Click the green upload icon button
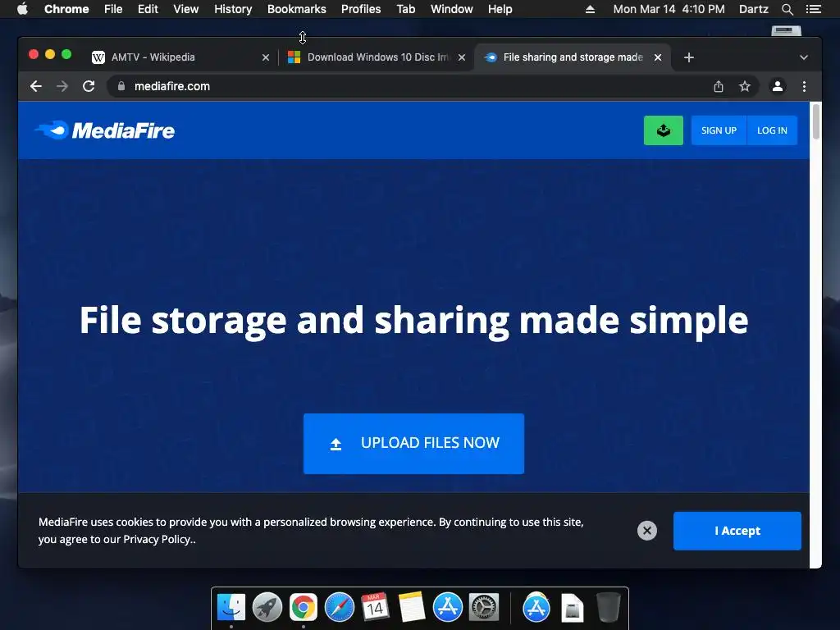Screen dimensions: 840x630 pos(663,130)
